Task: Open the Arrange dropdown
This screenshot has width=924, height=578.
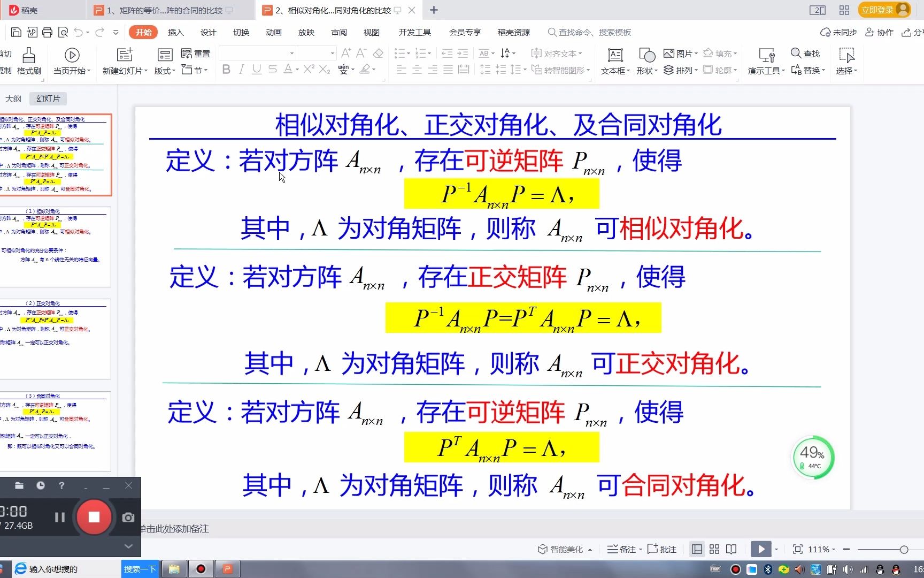Action: [x=681, y=70]
